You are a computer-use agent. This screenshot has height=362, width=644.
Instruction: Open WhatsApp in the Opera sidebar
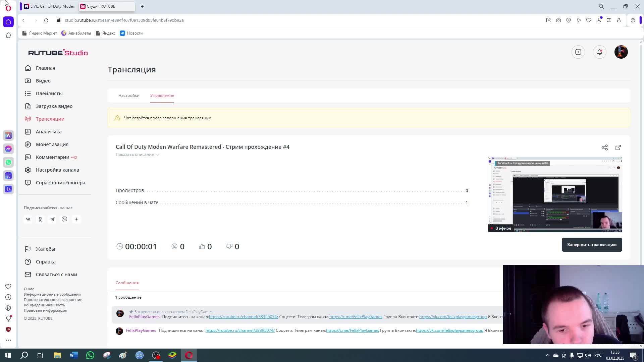8,162
